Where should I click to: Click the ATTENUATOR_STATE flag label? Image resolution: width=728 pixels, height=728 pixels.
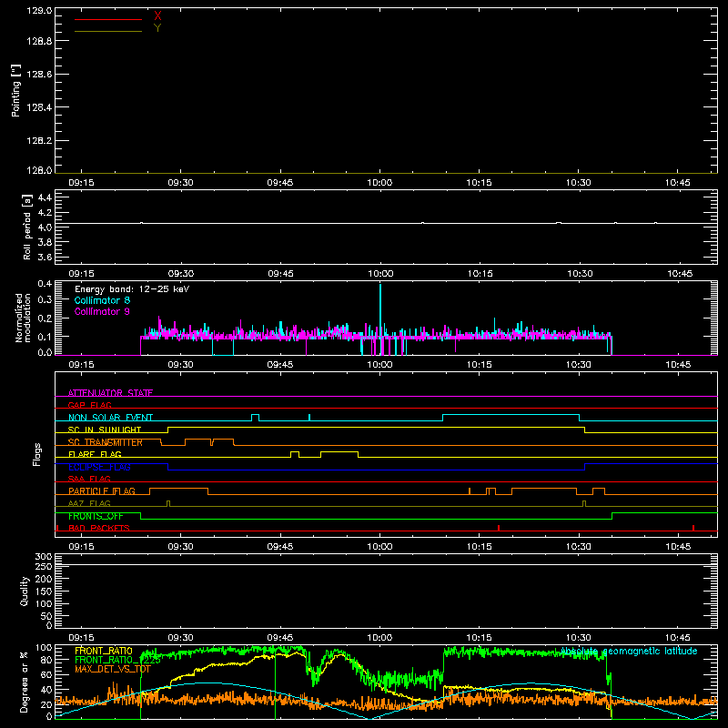pos(110,393)
